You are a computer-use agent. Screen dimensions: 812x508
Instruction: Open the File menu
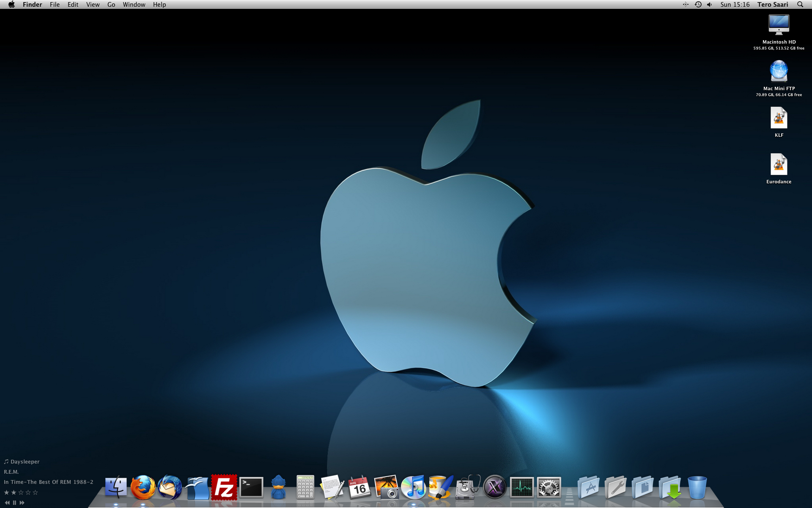pyautogui.click(x=55, y=5)
